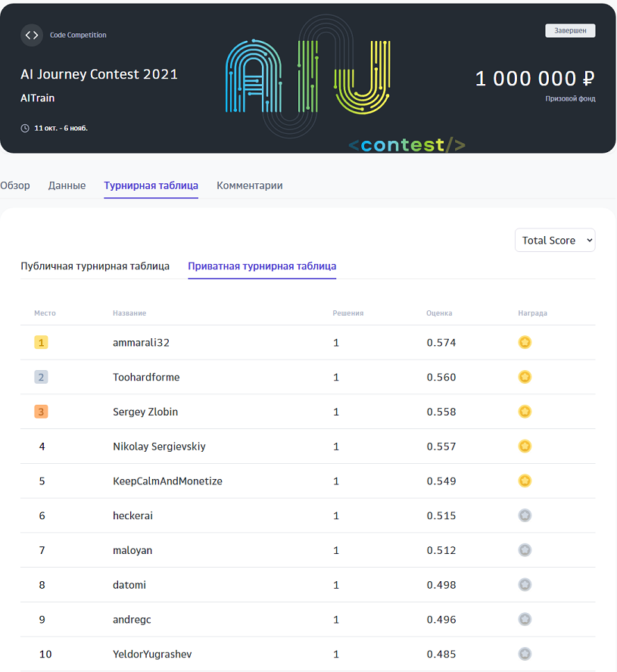617x672 pixels.
Task: Click the Название column header
Action: [x=129, y=313]
